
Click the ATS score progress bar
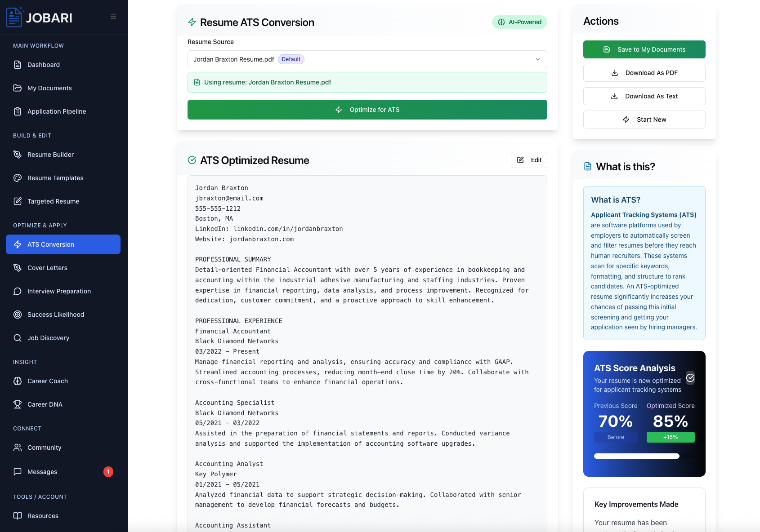tap(636, 456)
